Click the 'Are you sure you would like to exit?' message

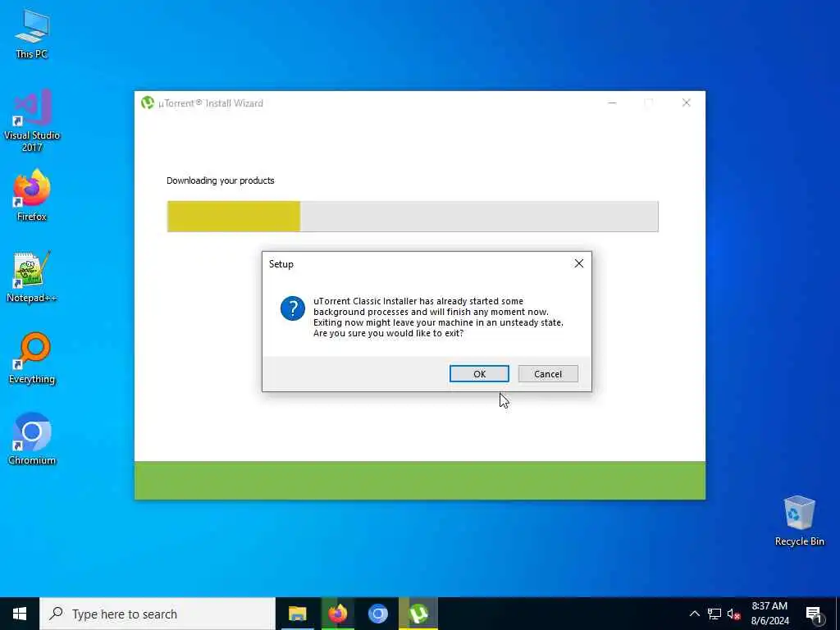[x=388, y=333]
